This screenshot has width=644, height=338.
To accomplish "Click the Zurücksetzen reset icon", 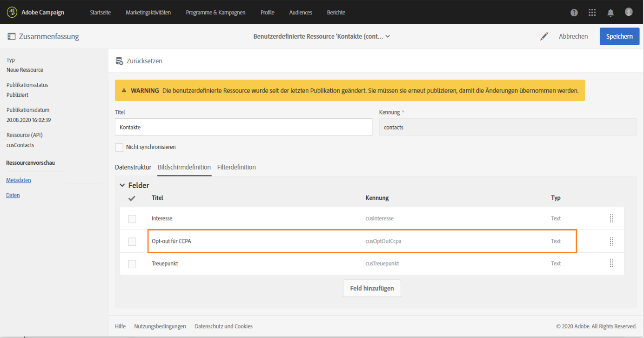I will coord(119,61).
